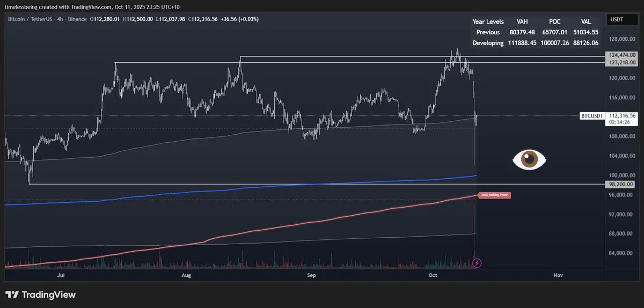Image resolution: width=644 pixels, height=308 pixels.
Task: Click the 104,000.00 price axis label
Action: click(623, 156)
